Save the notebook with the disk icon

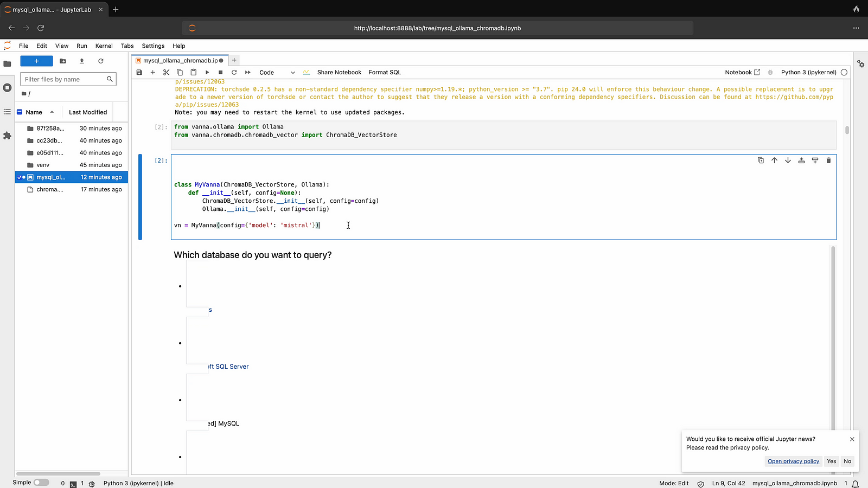[139, 72]
